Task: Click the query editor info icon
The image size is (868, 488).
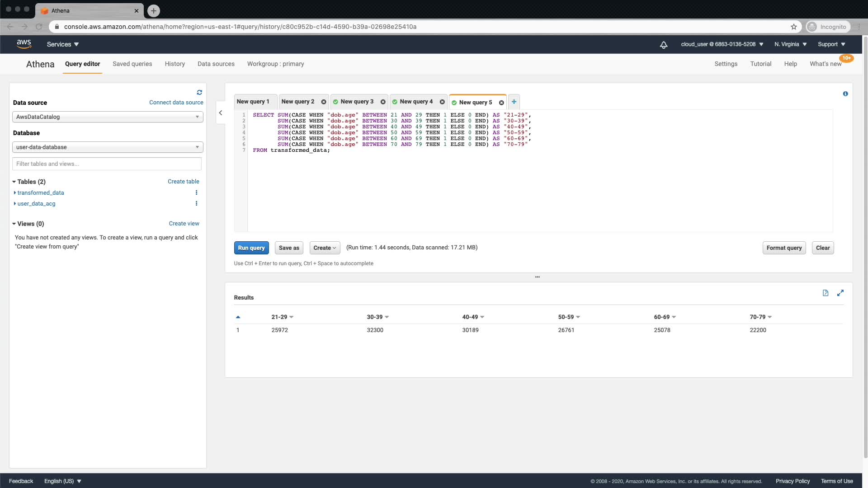Action: click(845, 94)
